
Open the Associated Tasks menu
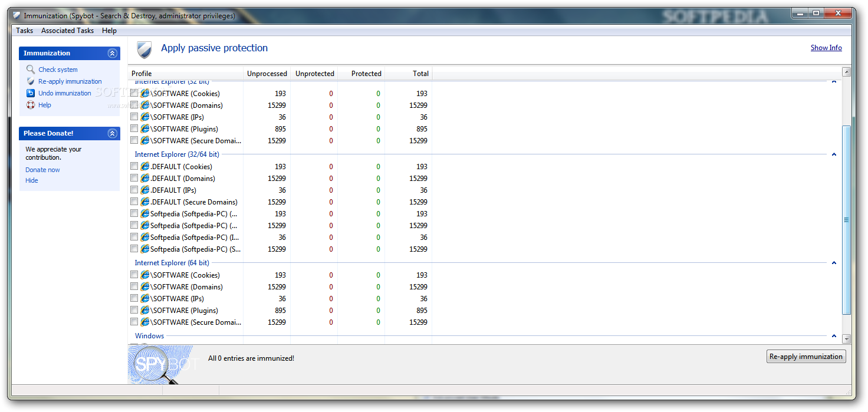pos(67,31)
